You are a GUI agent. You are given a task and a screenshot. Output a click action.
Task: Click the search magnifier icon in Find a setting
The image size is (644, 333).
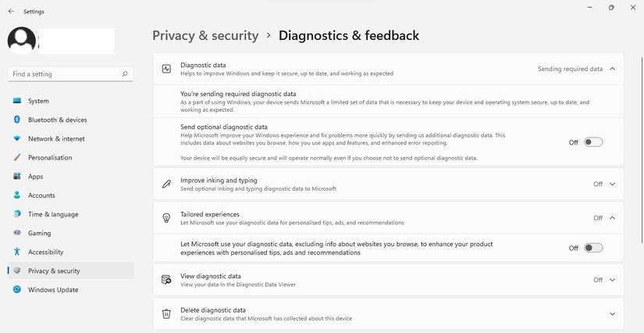click(125, 74)
